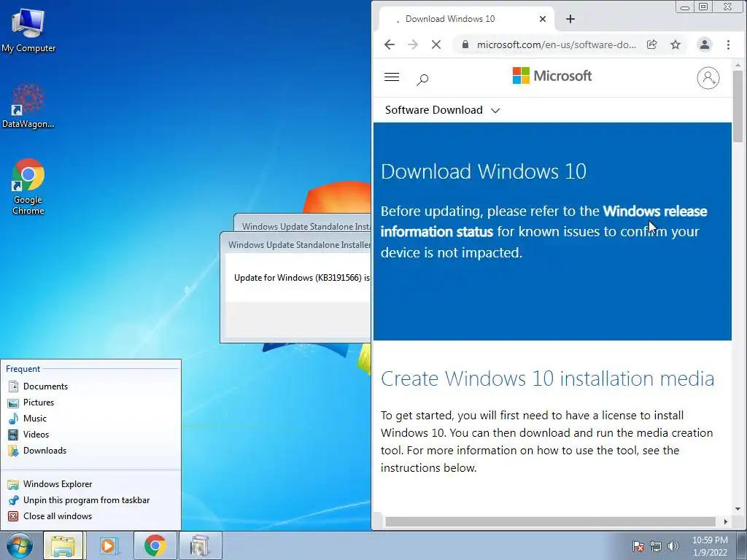Choose Close all windows in jump list
Viewport: 747px width, 560px height.
[90, 516]
